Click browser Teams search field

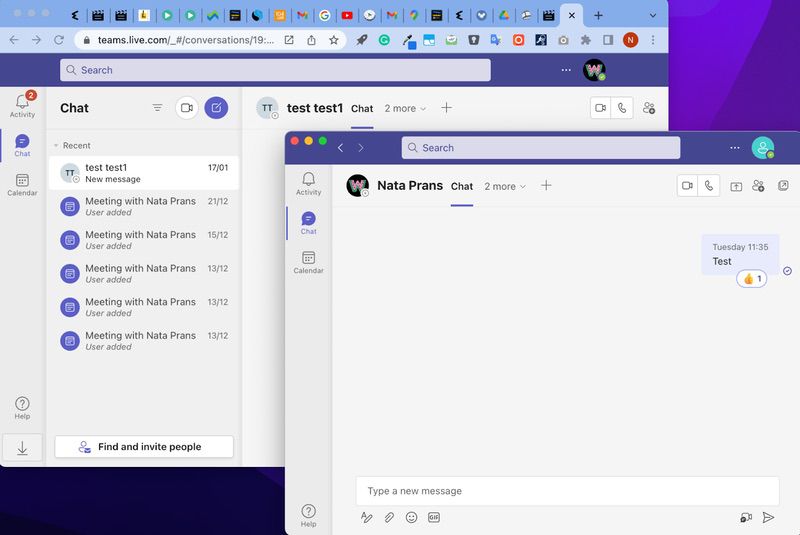[276, 70]
